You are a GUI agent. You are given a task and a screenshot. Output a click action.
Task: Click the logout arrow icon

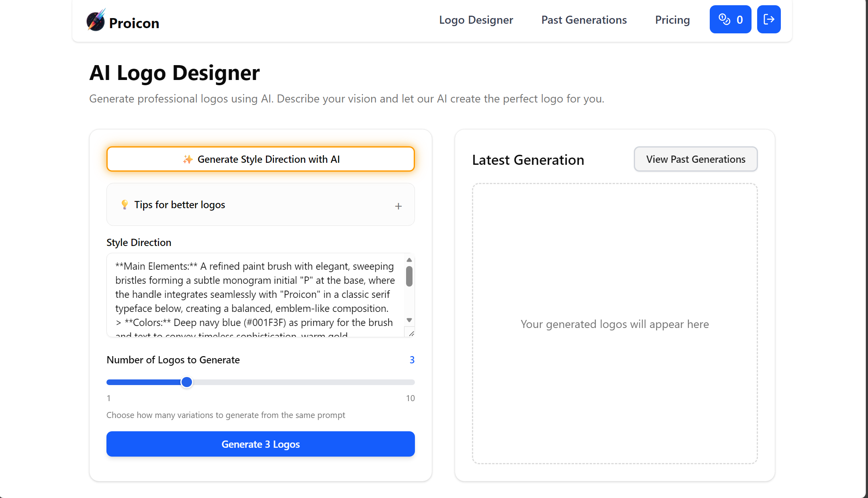[x=768, y=19]
